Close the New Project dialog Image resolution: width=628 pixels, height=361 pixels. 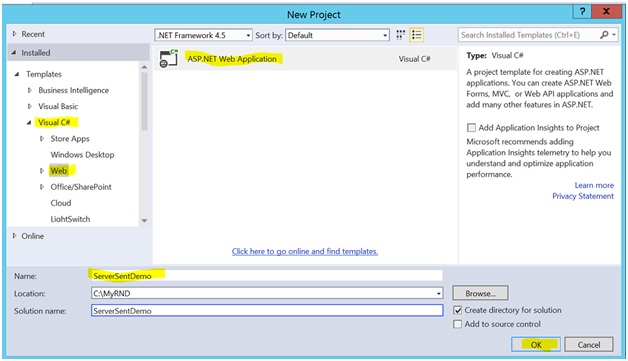pyautogui.click(x=606, y=11)
